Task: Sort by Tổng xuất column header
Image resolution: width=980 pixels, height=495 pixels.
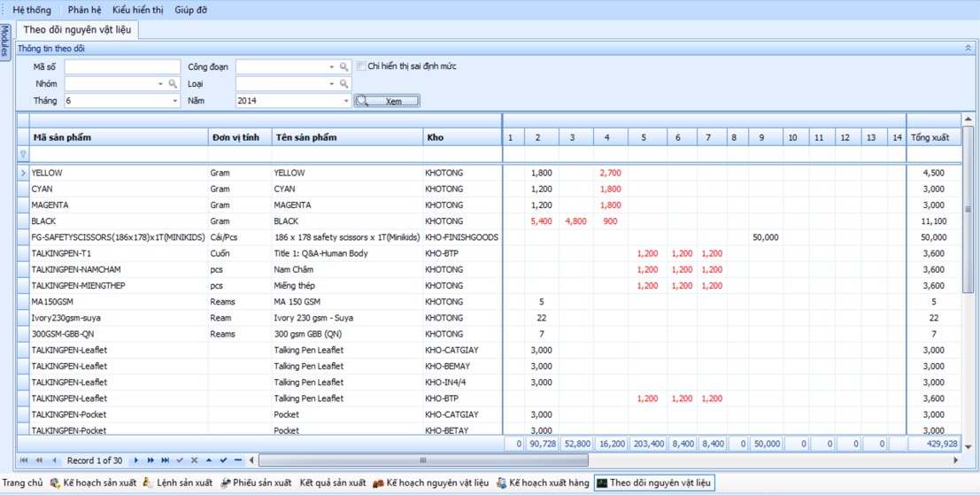Action: (x=934, y=137)
